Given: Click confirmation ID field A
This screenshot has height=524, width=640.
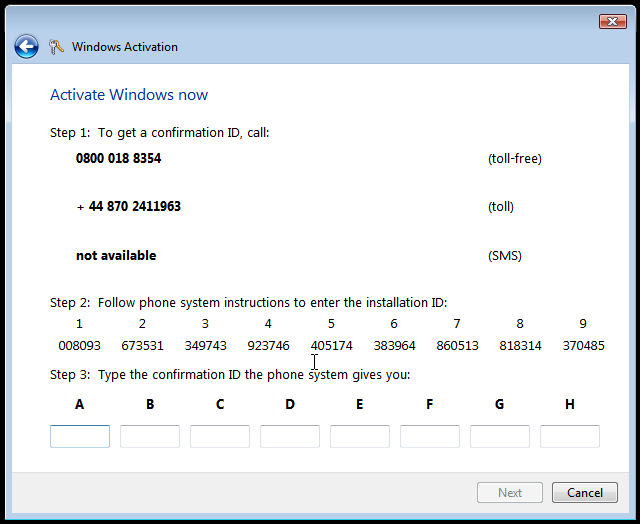Looking at the screenshot, I should [x=80, y=436].
